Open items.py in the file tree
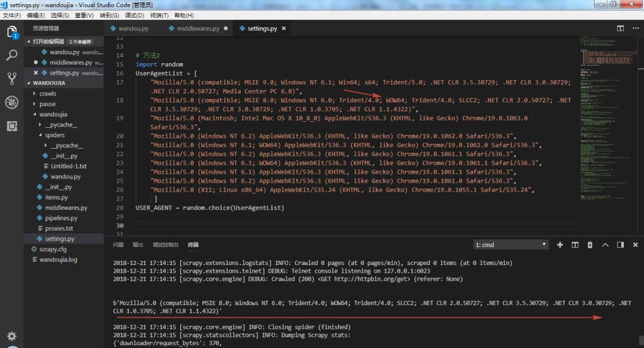The image size is (644, 348). (64, 198)
